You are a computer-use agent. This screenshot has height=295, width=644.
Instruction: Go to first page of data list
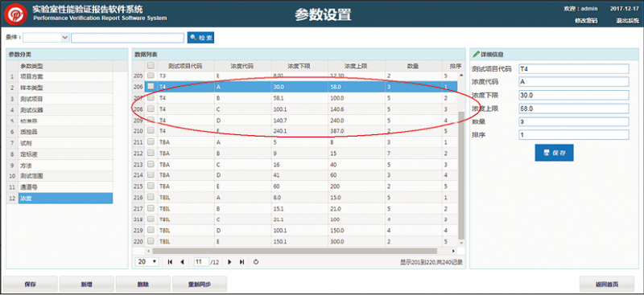click(170, 262)
